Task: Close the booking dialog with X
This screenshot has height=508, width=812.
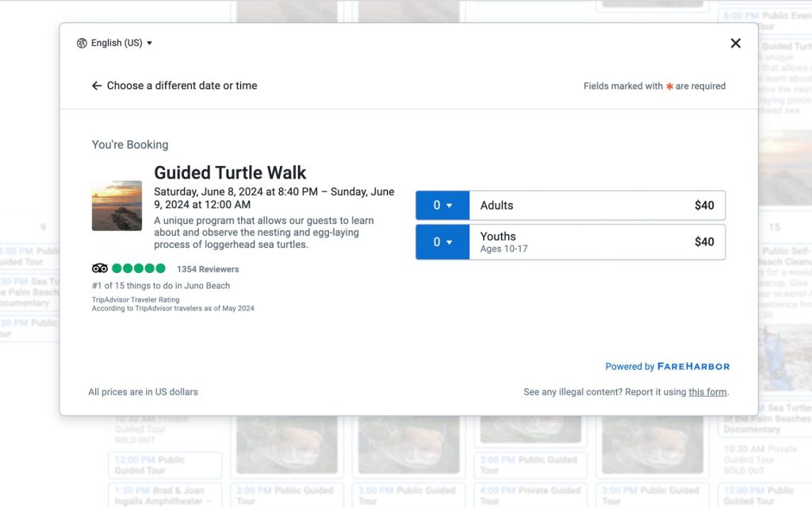Action: [x=735, y=43]
